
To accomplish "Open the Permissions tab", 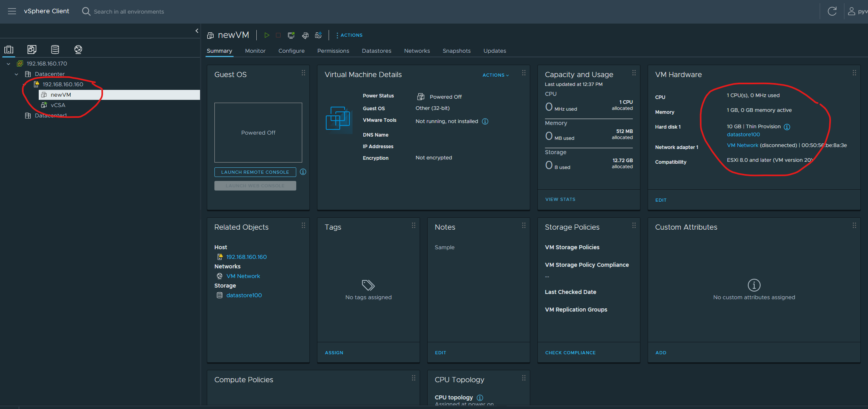I will [x=333, y=51].
